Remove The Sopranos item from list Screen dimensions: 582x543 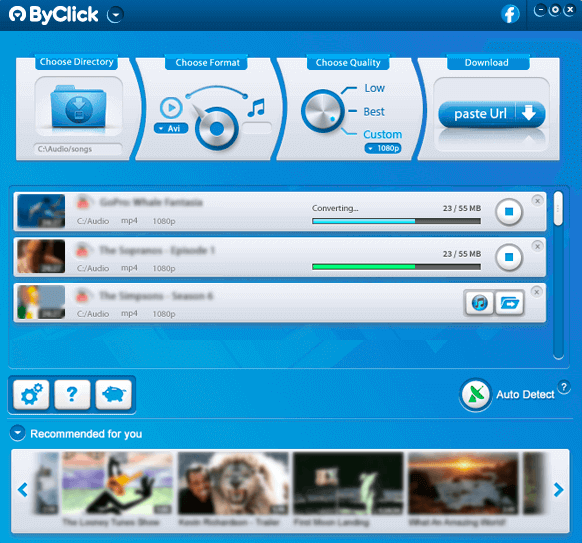click(x=537, y=246)
